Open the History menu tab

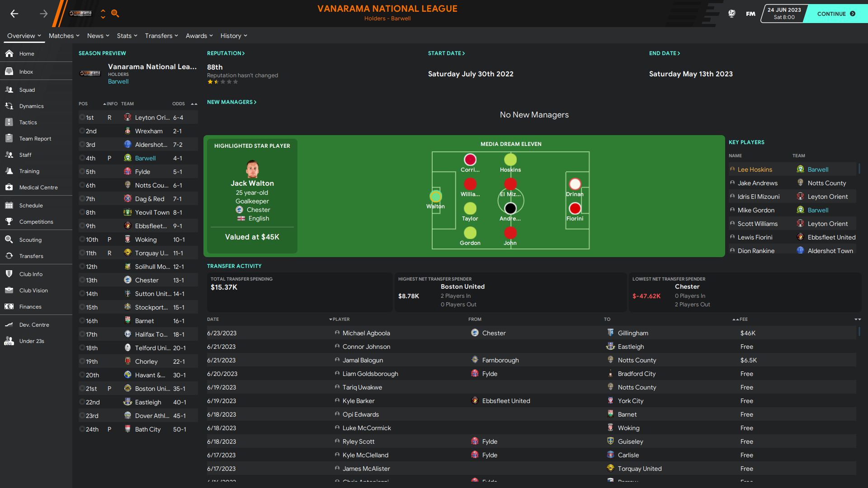[x=234, y=36]
